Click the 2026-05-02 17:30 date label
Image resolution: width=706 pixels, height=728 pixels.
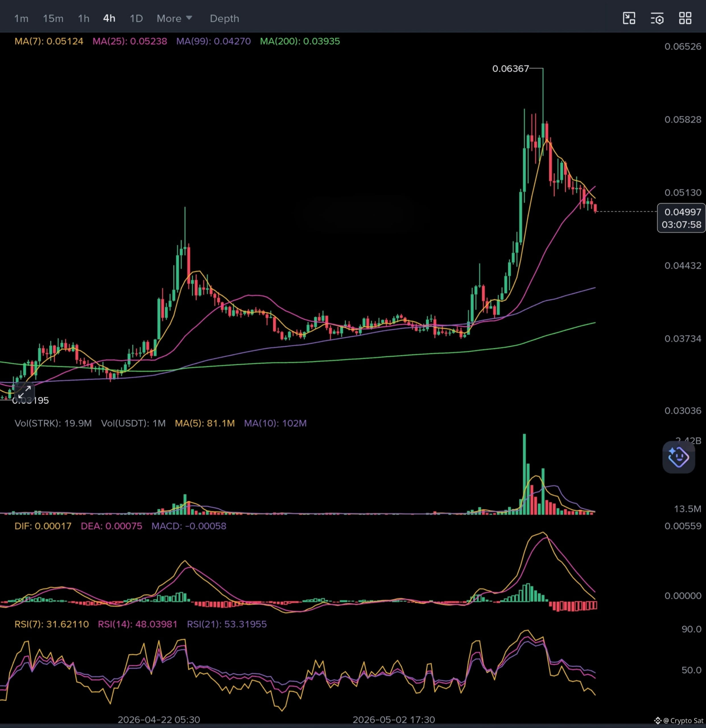[393, 719]
